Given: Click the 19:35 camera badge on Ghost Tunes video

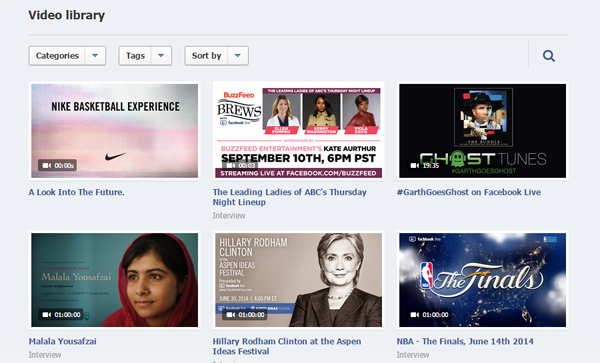Looking at the screenshot, I should 424,166.
